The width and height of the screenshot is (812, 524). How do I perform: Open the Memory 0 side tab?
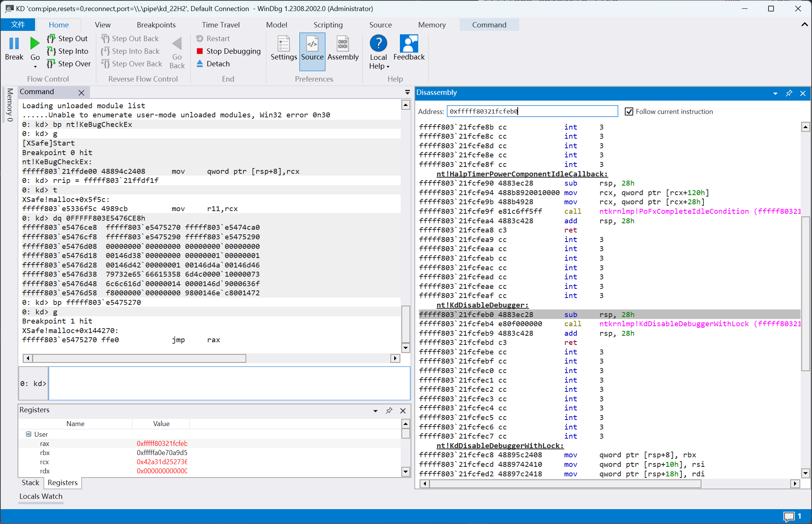[x=10, y=105]
